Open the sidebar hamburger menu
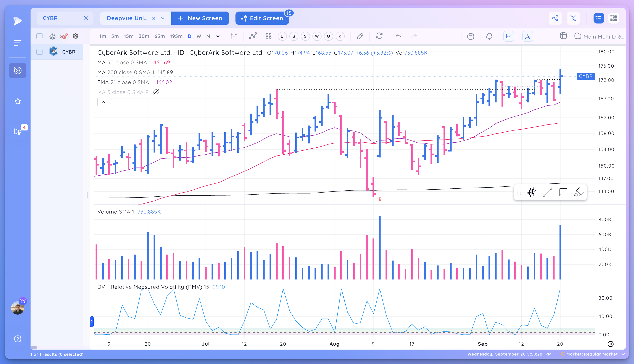The width and height of the screenshot is (634, 364). click(17, 43)
